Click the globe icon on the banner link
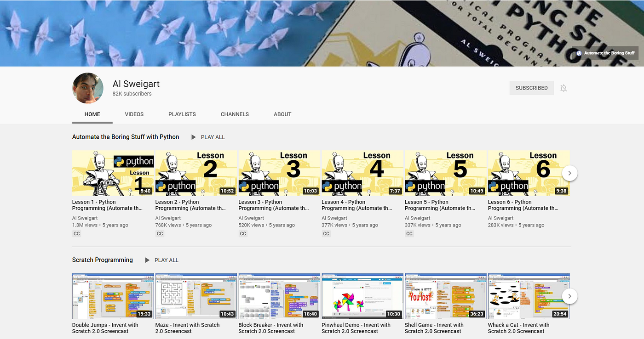The image size is (644, 339). click(x=579, y=53)
